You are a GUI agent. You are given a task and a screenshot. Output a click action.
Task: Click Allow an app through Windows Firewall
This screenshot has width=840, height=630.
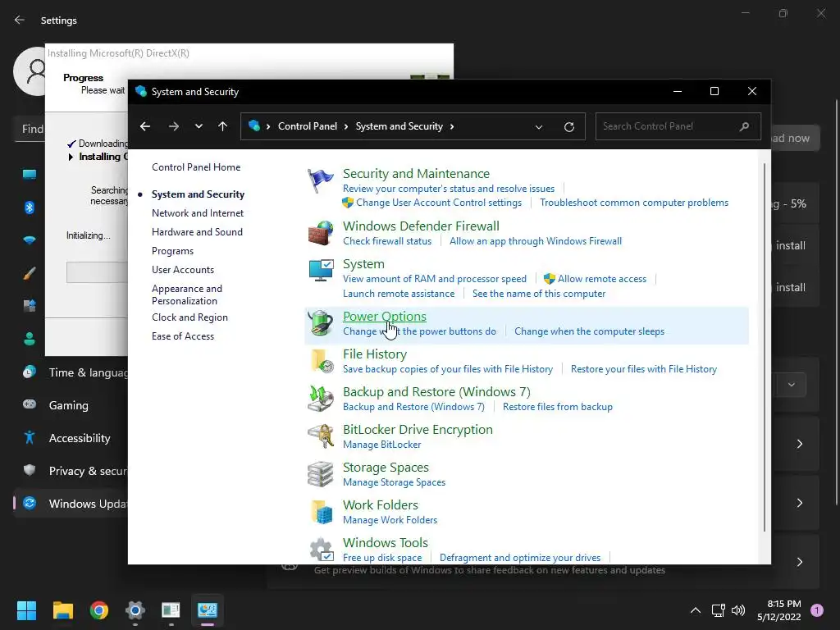(x=536, y=241)
